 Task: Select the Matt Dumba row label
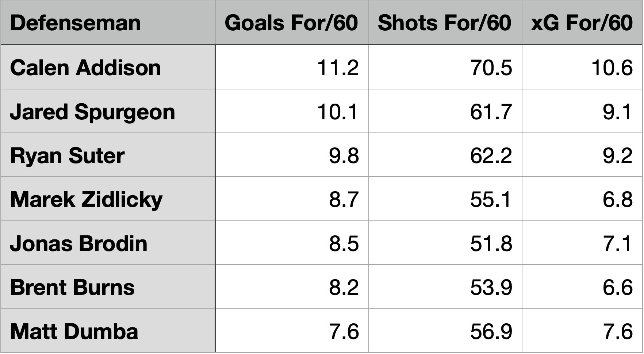pyautogui.click(x=74, y=331)
